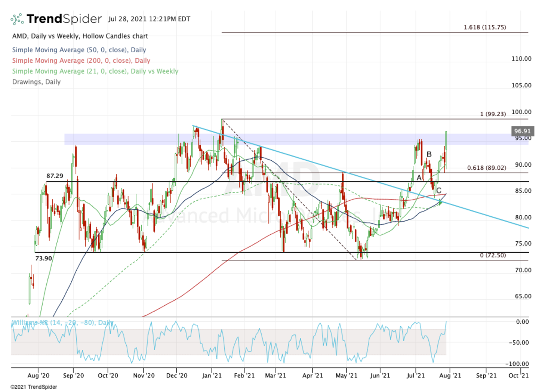The image size is (545, 392).
Task: Click the Jul '21 date axis label
Action: pos(415,376)
